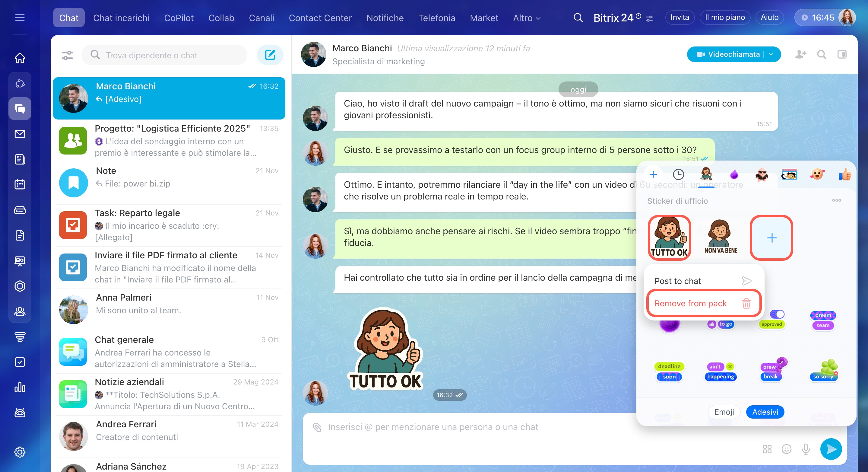The height and width of the screenshot is (472, 868).
Task: Click the new chat compose icon
Action: [x=270, y=55]
